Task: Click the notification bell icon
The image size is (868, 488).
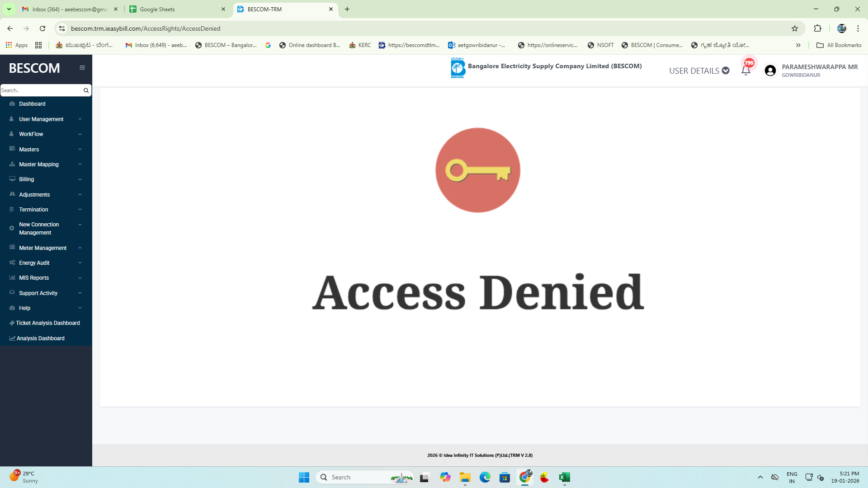Action: coord(745,70)
